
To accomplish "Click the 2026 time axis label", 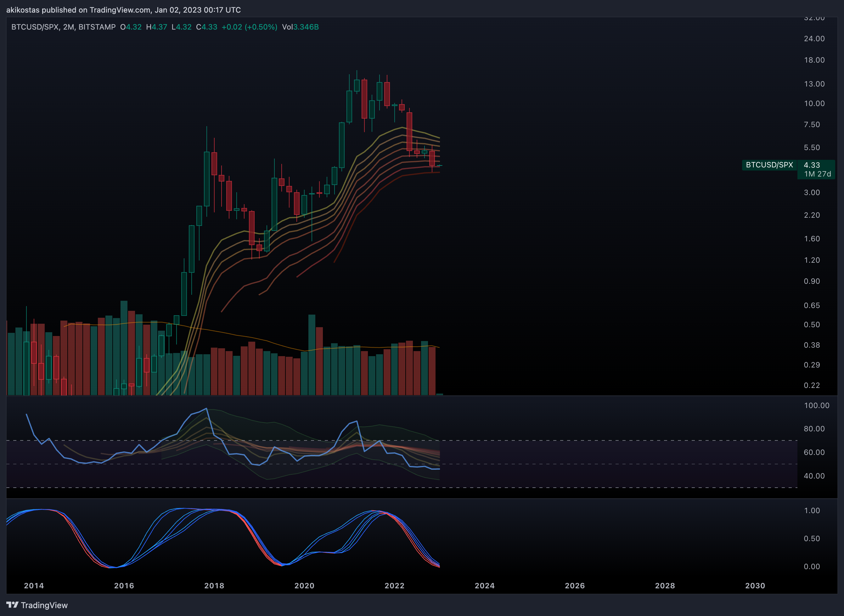I will tap(575, 585).
